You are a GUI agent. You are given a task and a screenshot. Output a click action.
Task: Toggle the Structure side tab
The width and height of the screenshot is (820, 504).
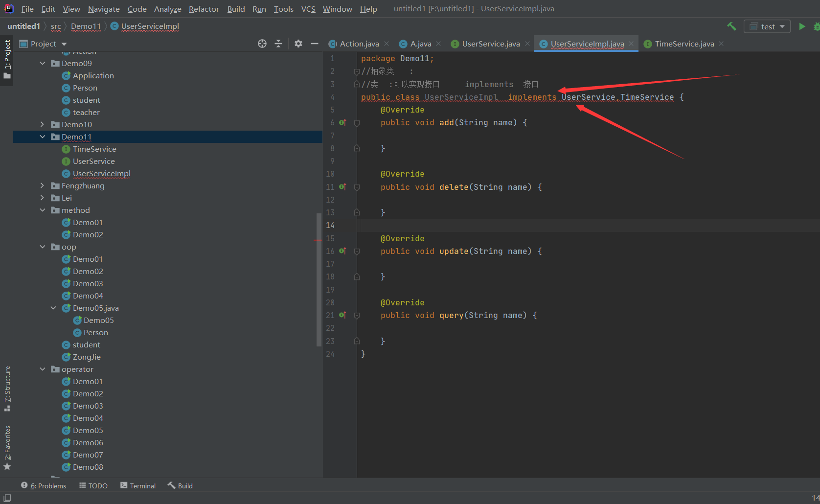[x=7, y=389]
